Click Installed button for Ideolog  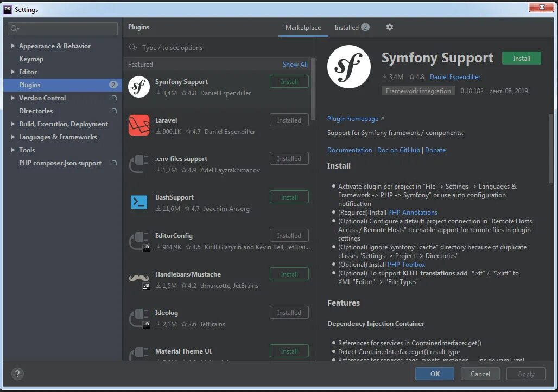[289, 313]
